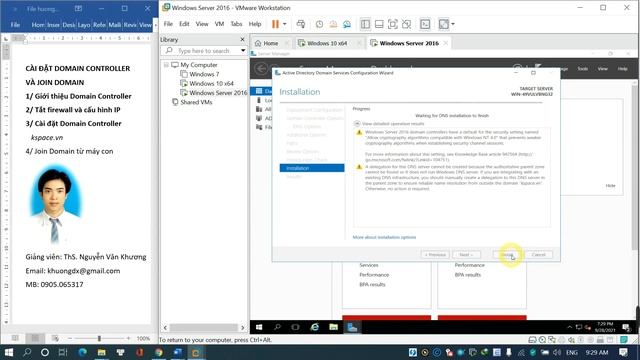The width and height of the screenshot is (640, 360).
Task: Open the console view icon in the VMware toolbar
Action: coord(425,24)
